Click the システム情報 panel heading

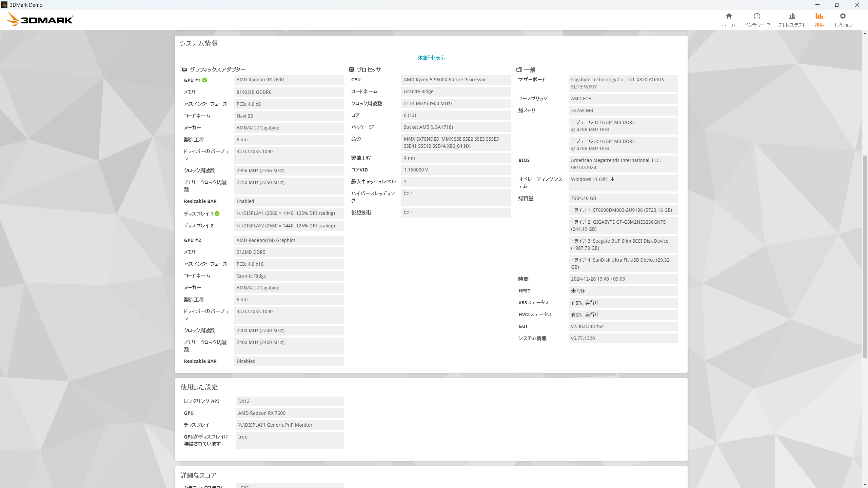click(199, 43)
